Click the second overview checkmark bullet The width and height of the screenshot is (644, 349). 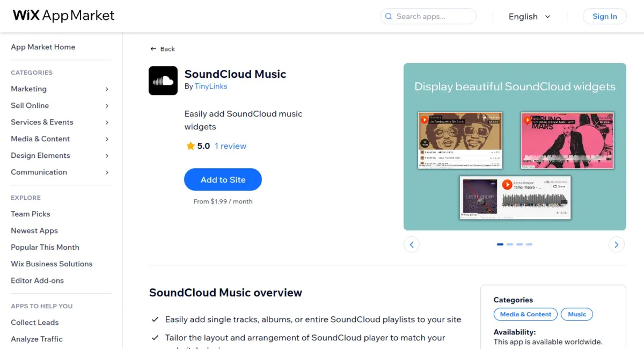click(x=155, y=338)
